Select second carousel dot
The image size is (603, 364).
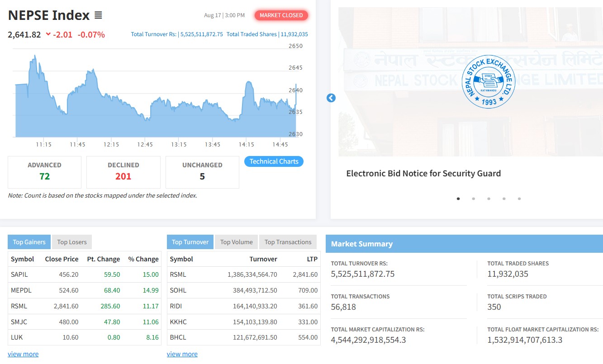click(473, 199)
